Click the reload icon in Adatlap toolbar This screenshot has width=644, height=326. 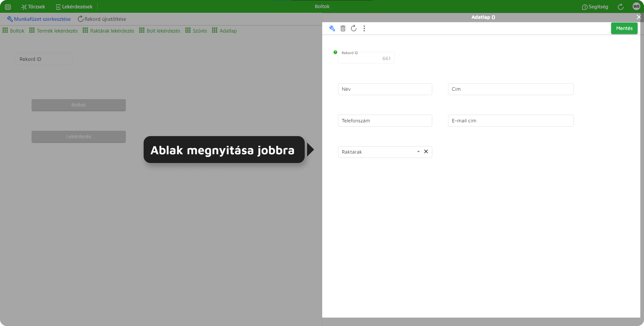354,29
